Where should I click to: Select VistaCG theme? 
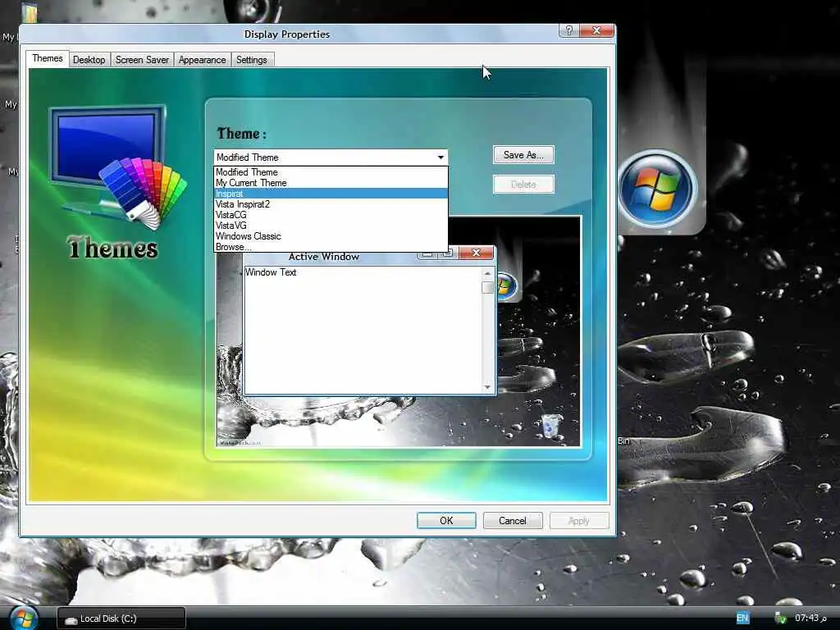point(331,215)
